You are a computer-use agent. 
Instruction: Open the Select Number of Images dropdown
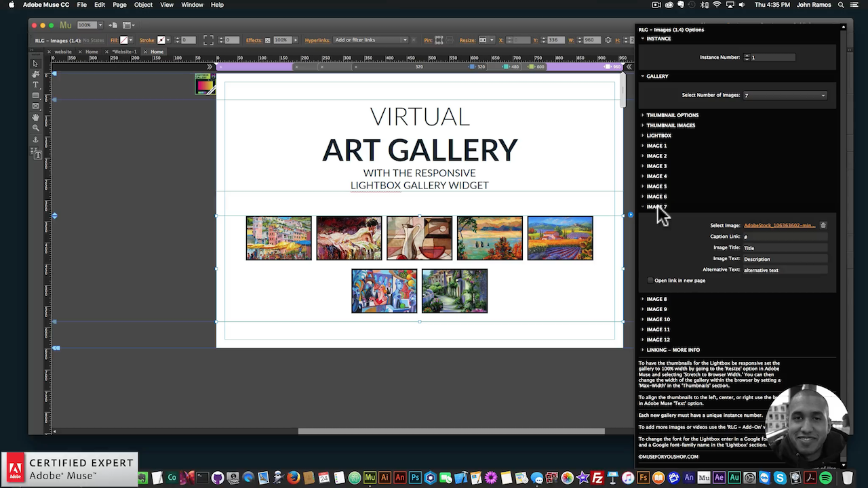[785, 95]
